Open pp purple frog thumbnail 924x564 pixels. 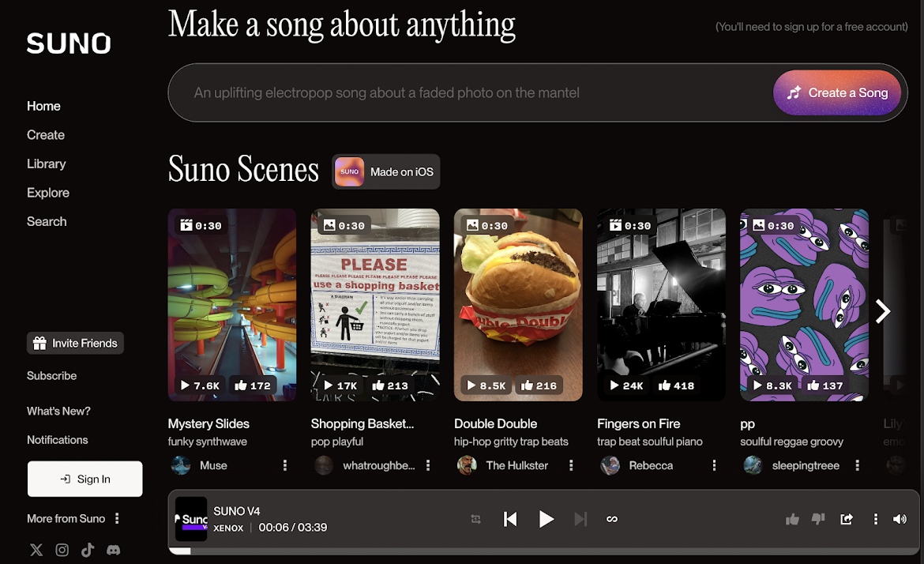tap(805, 305)
